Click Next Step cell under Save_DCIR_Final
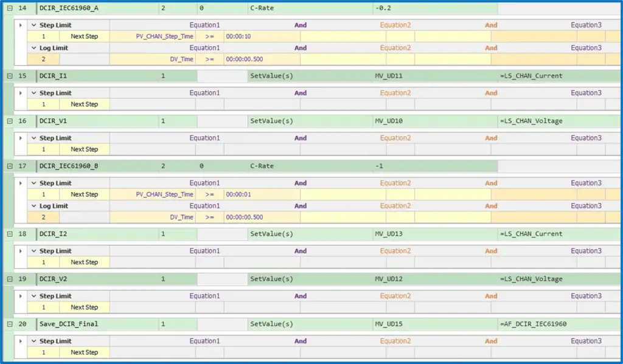Screen dimensions: 623x364 click(84, 352)
